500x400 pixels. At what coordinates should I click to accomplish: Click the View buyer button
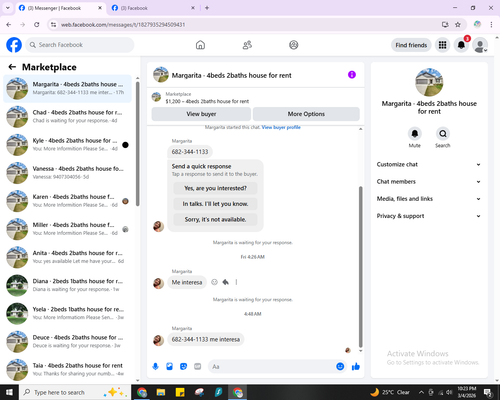(201, 114)
